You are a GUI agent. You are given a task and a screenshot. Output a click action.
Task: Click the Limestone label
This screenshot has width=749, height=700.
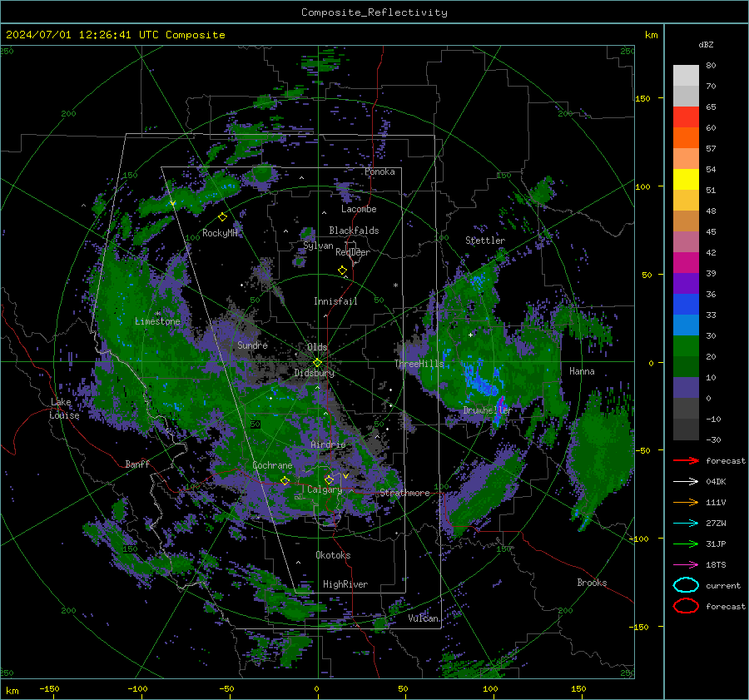click(x=157, y=321)
